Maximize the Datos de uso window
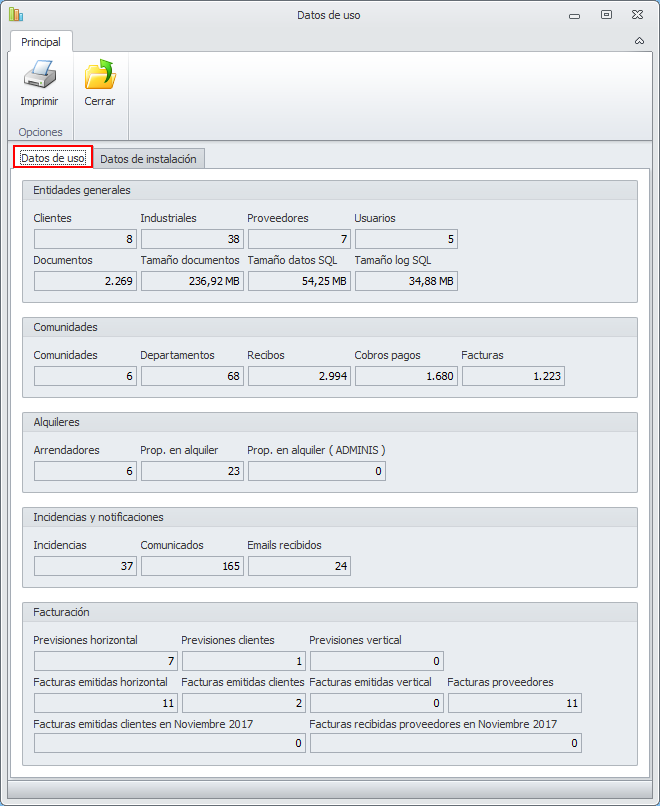 607,15
